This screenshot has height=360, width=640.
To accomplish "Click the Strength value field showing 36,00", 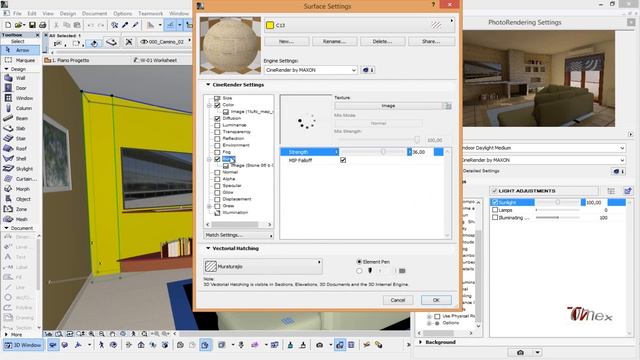I will 422,152.
